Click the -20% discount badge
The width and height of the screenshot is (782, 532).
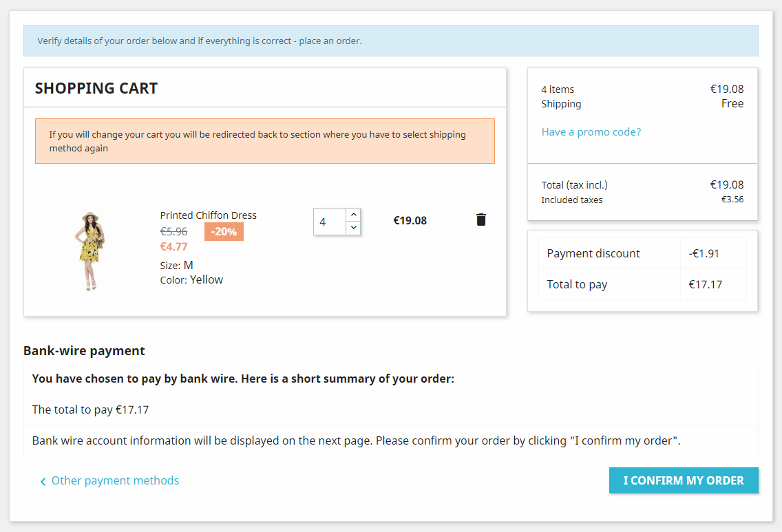coord(224,232)
